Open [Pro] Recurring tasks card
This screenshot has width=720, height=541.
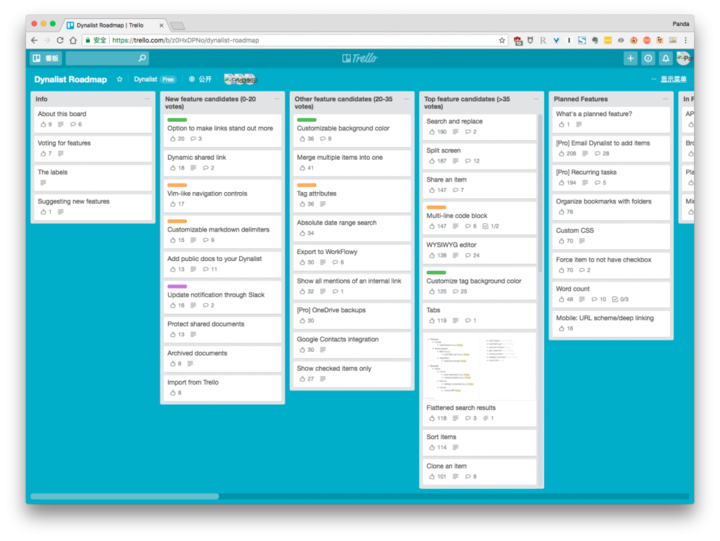611,177
